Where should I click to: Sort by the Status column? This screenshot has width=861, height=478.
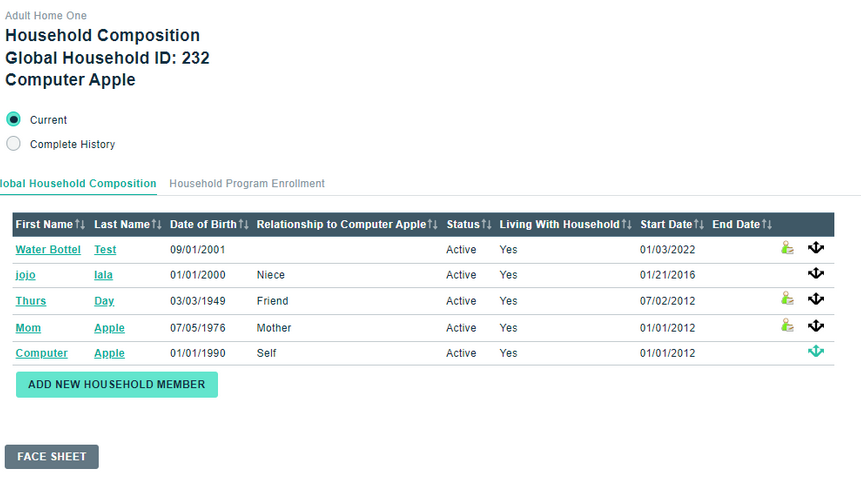[486, 225]
